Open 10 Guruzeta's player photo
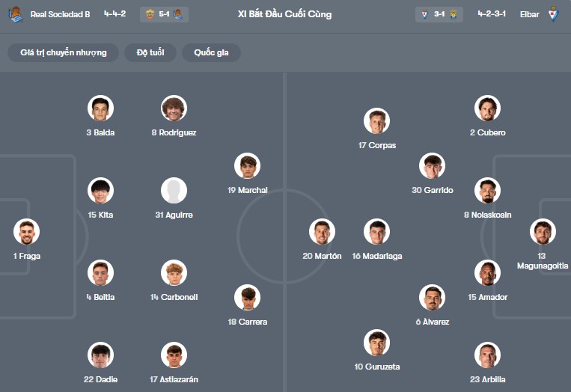The height and width of the screenshot is (392, 571). coord(376,343)
